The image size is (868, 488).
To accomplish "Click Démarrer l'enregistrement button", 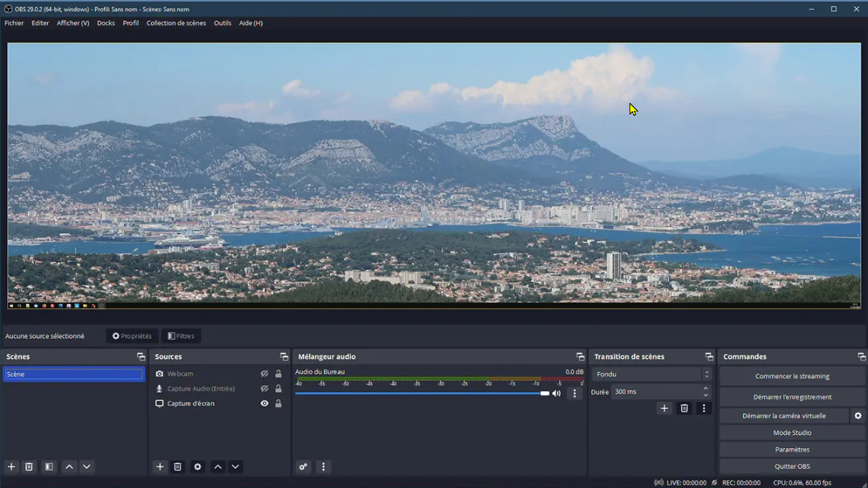I will pos(792,397).
